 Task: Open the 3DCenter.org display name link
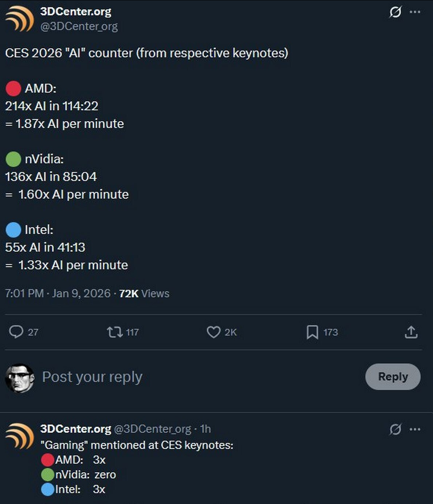[x=76, y=12]
